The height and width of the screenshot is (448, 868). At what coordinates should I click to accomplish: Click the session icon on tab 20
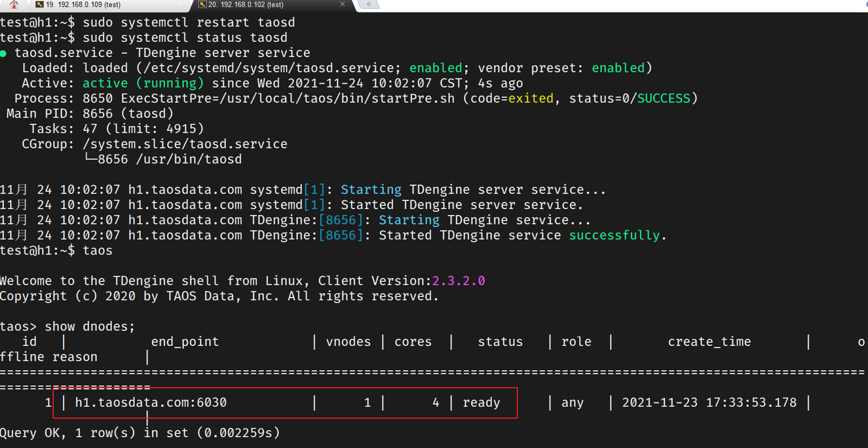[202, 5]
